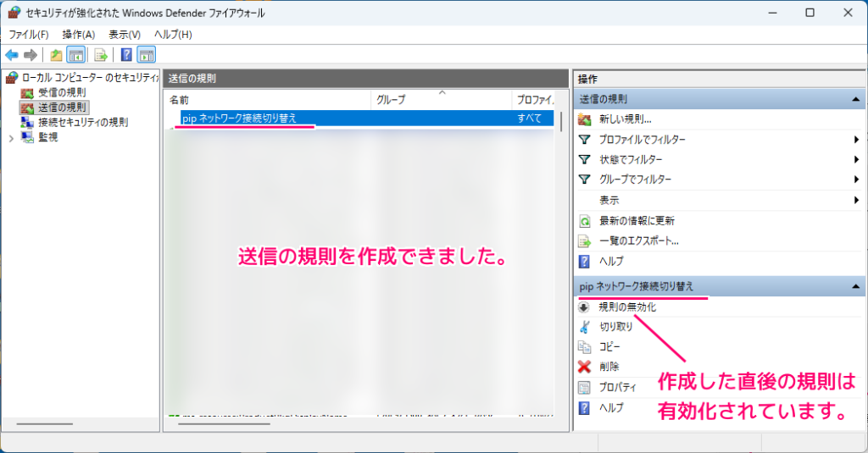Open the 表示 submenu arrow in actions
The height and width of the screenshot is (453, 868).
856,200
